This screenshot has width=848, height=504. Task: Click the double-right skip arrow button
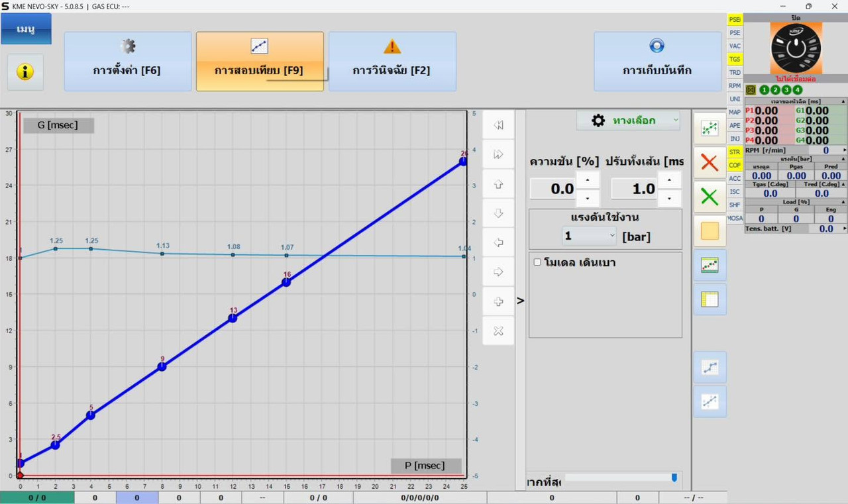[x=499, y=154]
